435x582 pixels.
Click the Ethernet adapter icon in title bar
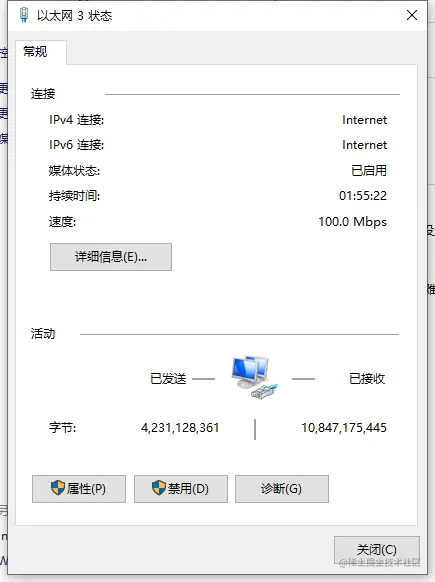24,15
